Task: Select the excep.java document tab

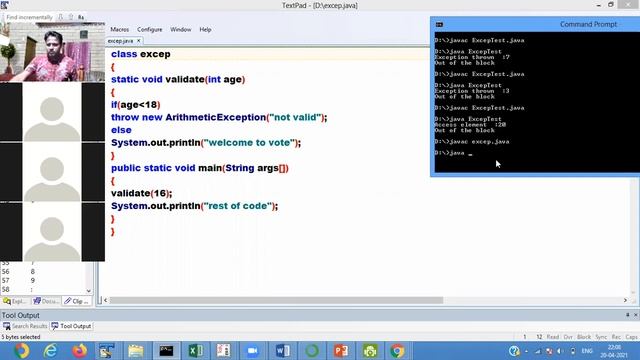Action: (120, 41)
